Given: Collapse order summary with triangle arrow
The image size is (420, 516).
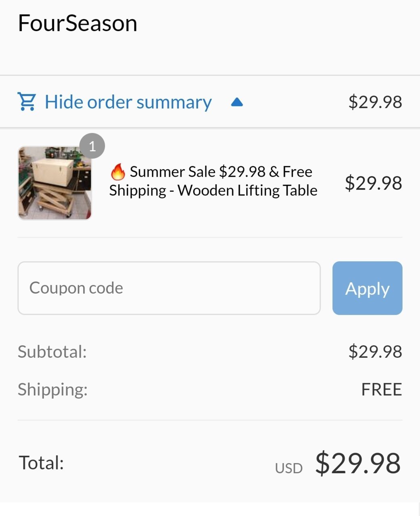Looking at the screenshot, I should click(237, 102).
